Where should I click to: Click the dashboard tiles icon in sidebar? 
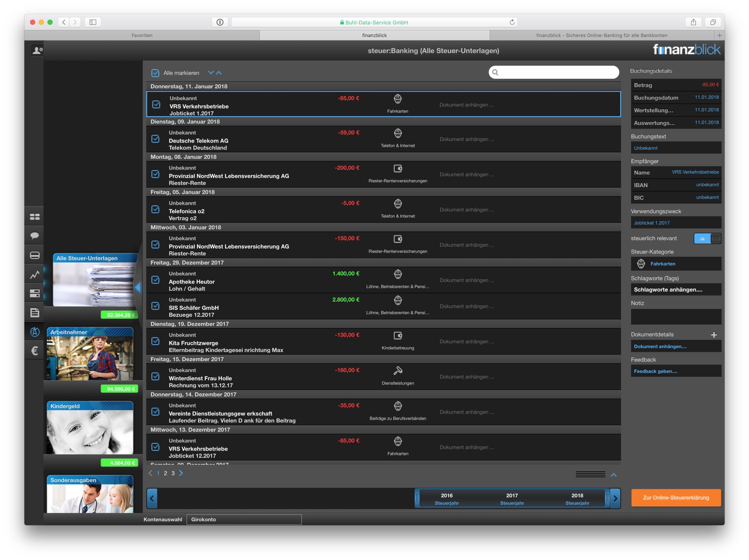34,216
